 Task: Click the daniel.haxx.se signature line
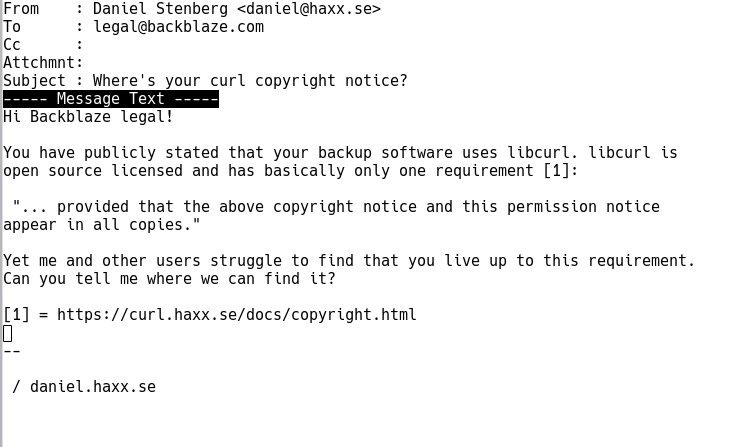(x=84, y=387)
